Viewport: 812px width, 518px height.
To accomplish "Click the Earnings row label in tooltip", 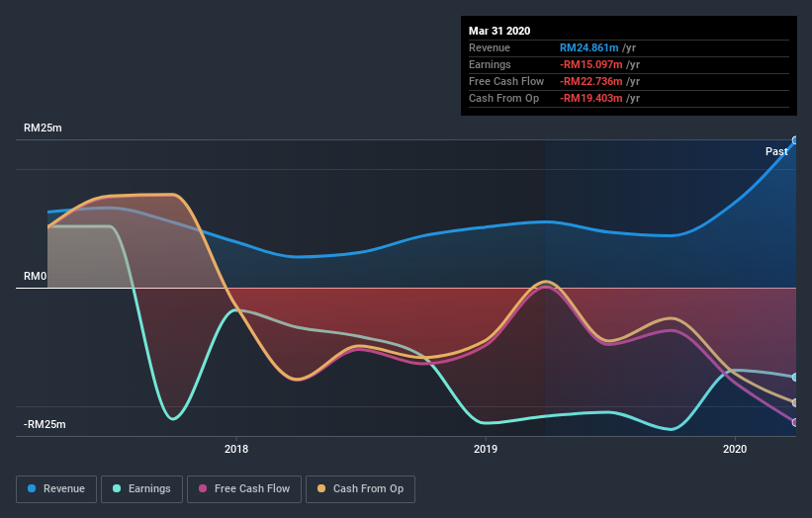I will point(490,64).
